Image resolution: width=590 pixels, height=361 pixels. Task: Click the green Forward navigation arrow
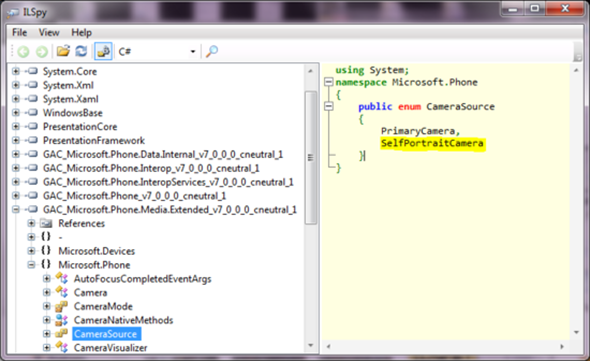point(41,52)
